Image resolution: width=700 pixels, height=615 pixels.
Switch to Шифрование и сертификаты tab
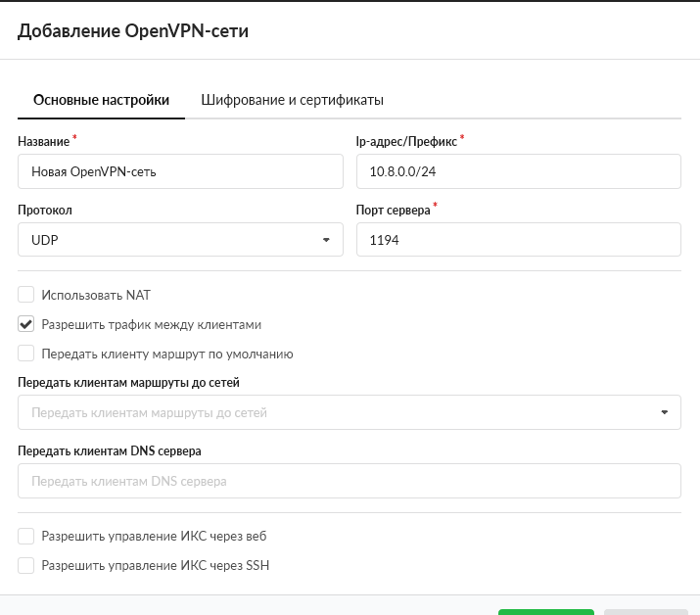(x=292, y=100)
